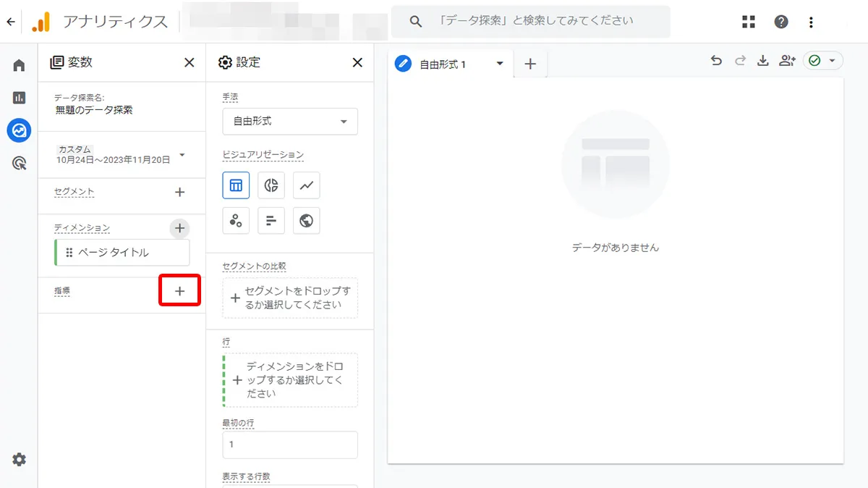Open the export/download icon
The height and width of the screenshot is (488, 868).
762,61
